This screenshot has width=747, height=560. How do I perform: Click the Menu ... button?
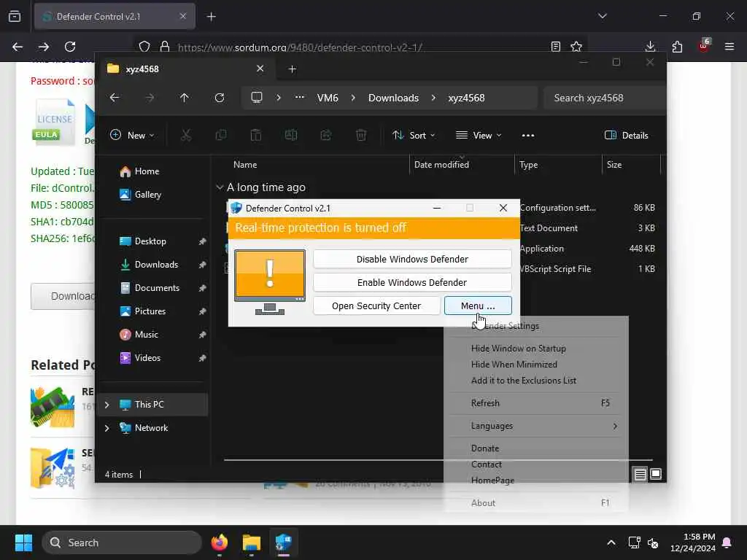click(x=478, y=306)
